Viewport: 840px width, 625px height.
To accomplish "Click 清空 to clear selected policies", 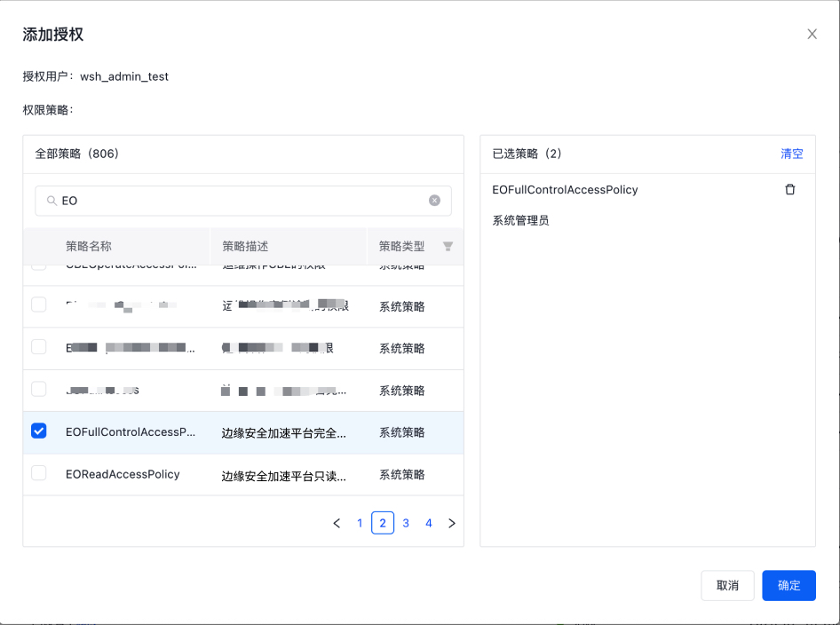I will pyautogui.click(x=792, y=154).
